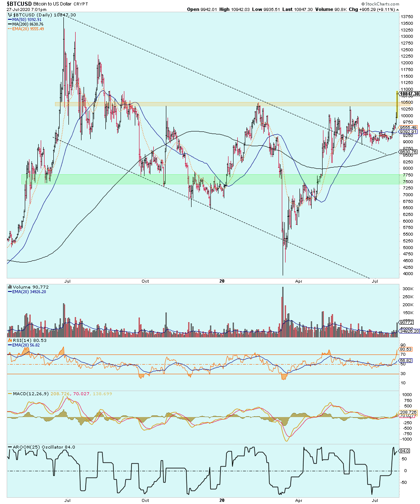Image resolution: width=420 pixels, height=504 pixels.
Task: Click the 90 RSI axis label
Action: 404,345
